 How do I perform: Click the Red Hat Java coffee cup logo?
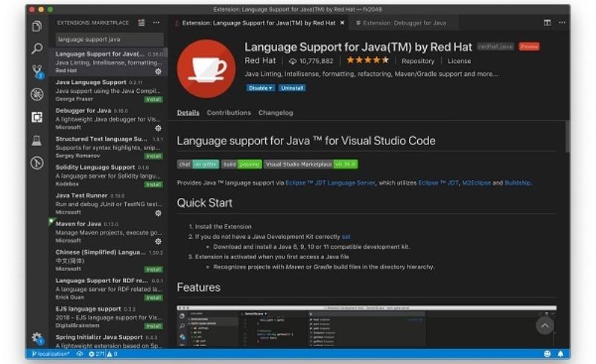pyautogui.click(x=206, y=68)
